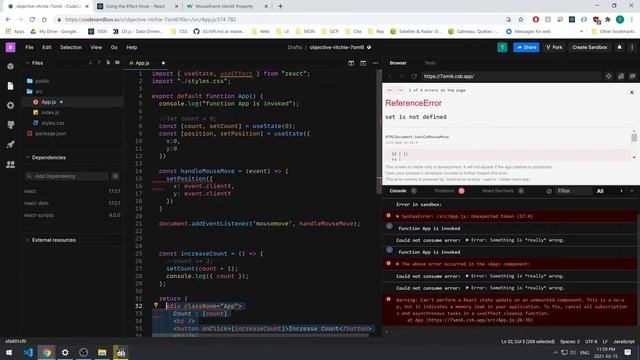The width and height of the screenshot is (640, 360).
Task: Click the new file icon in Files header
Action: tap(108, 63)
